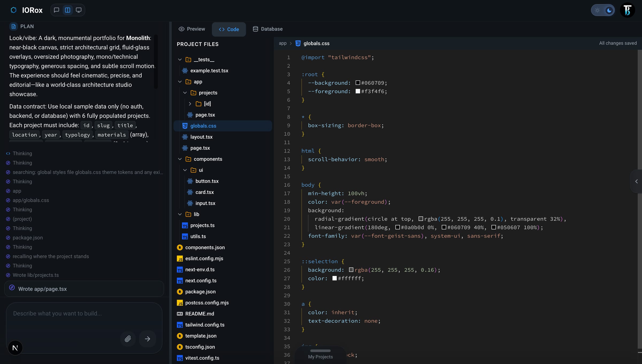Viewport: 642px width, 364px height.
Task: Open card.tsx file
Action: [x=223, y=192]
